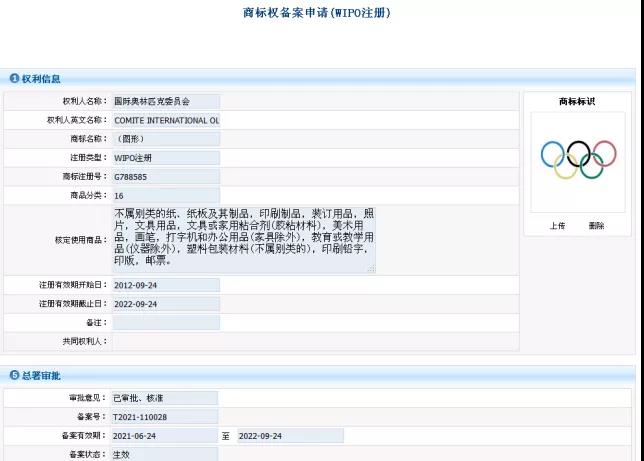Open the 注册有效期开始日 date field
The image size is (644, 461).
(x=165, y=285)
